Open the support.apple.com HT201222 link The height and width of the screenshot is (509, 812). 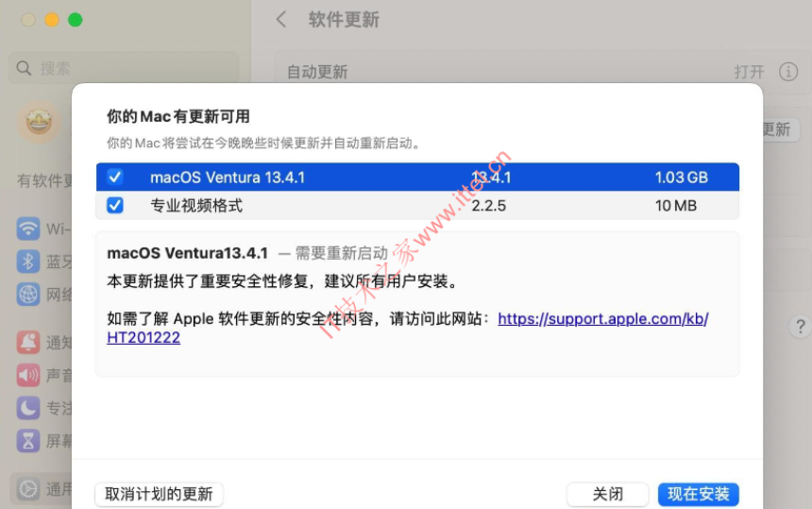click(408, 328)
